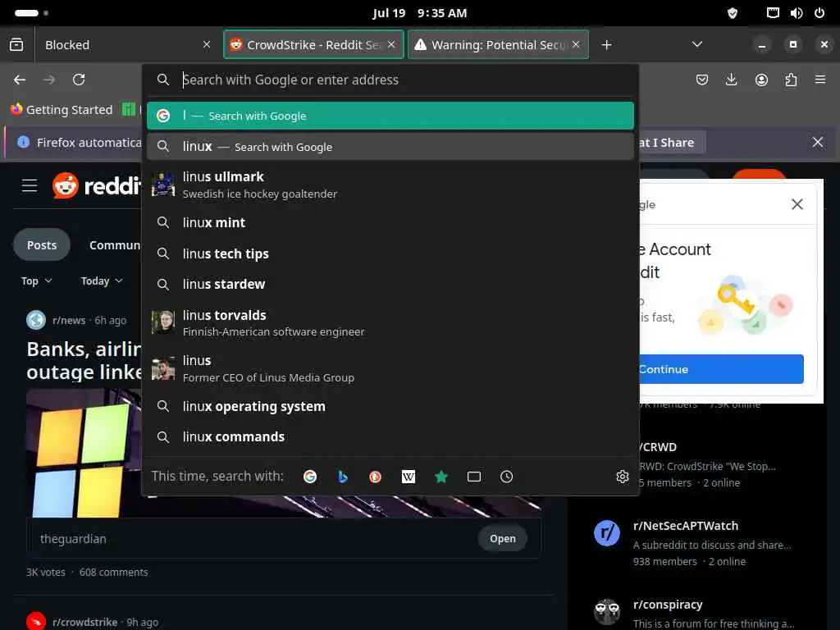This screenshot has height=630, width=840.
Task: Switch to CrowdStrike Reddit Search tab
Action: point(313,45)
